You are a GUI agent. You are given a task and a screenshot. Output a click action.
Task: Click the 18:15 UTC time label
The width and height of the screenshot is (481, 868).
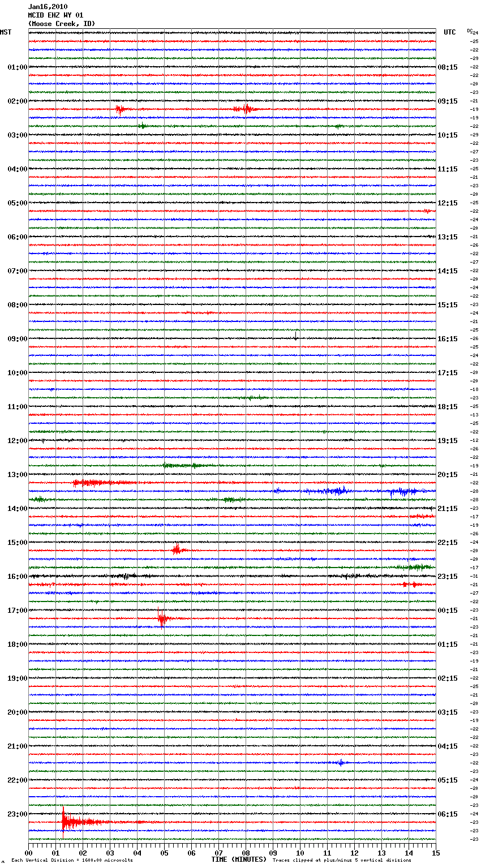click(x=448, y=407)
